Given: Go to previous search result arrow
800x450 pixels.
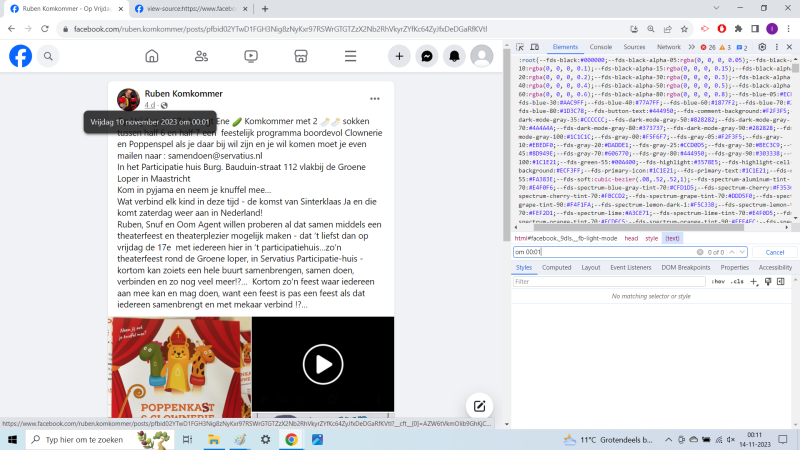Looking at the screenshot, I should (732, 252).
